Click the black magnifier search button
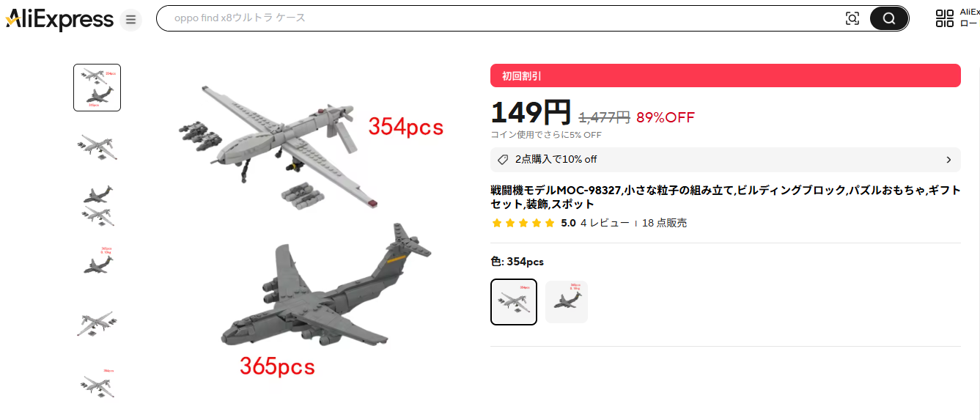 click(889, 18)
